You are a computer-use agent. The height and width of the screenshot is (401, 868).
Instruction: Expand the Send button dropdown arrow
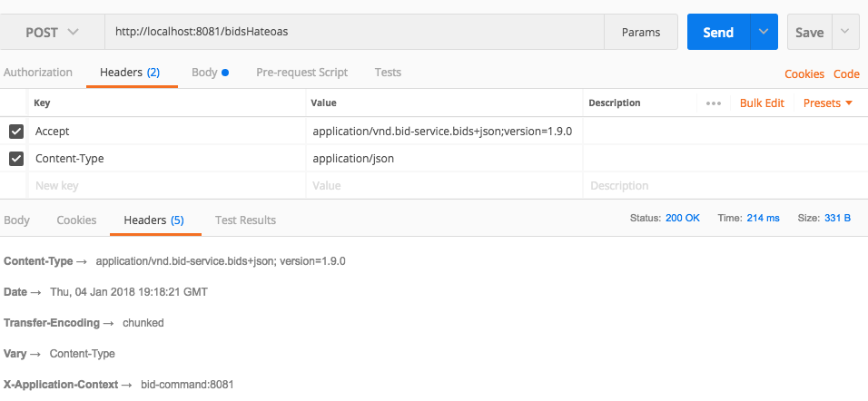pyautogui.click(x=764, y=32)
